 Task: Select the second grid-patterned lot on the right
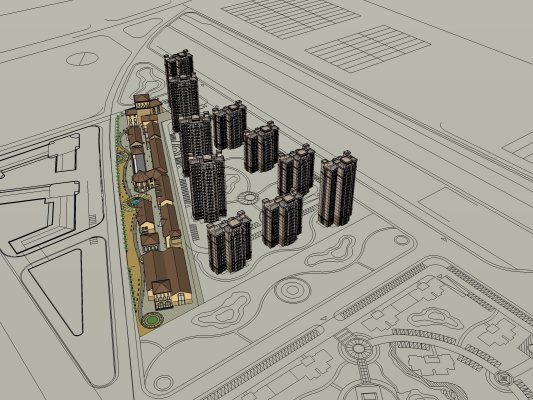click(368, 48)
